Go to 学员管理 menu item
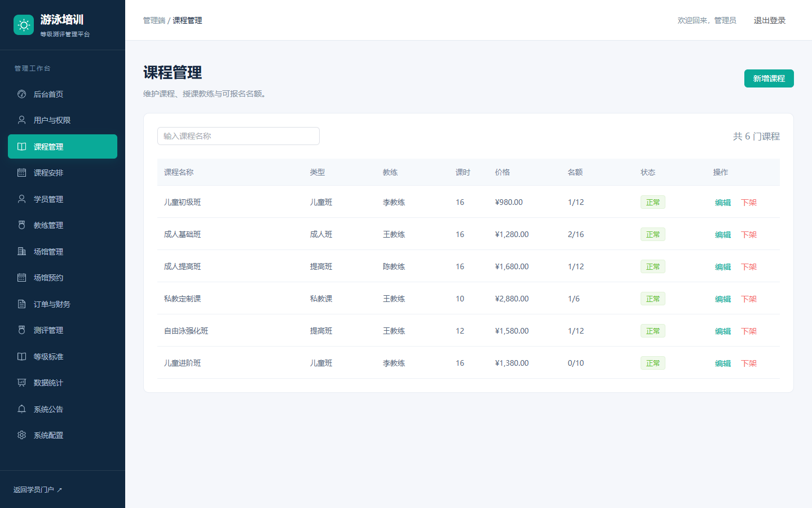The image size is (812, 508). pos(63,199)
